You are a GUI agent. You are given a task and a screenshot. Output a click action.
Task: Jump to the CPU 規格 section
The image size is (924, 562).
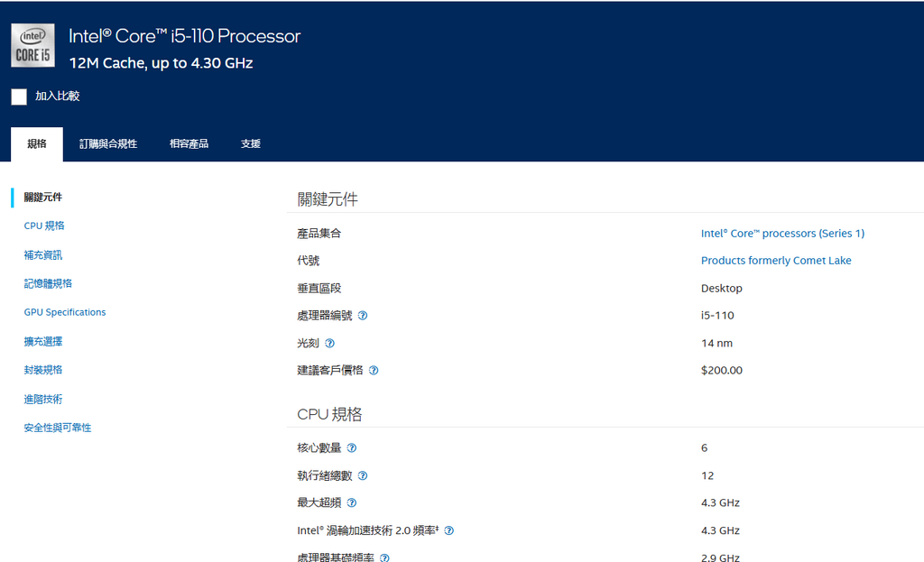tap(44, 226)
